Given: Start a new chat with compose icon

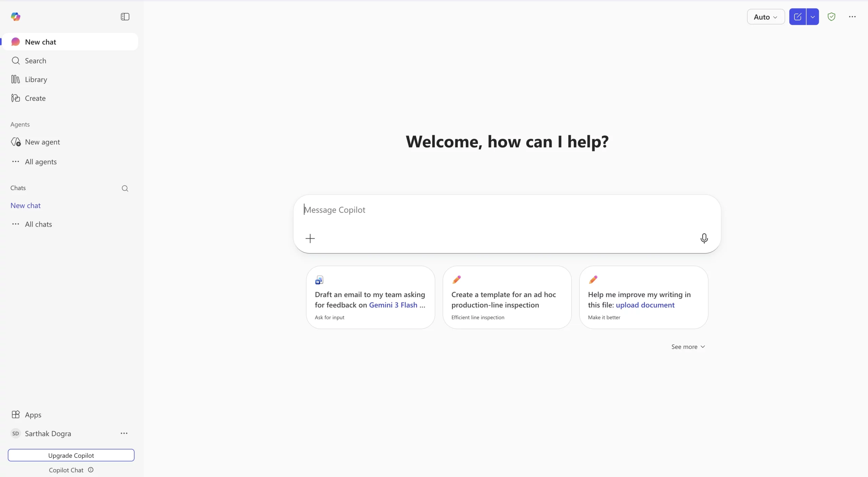Looking at the screenshot, I should tap(797, 17).
